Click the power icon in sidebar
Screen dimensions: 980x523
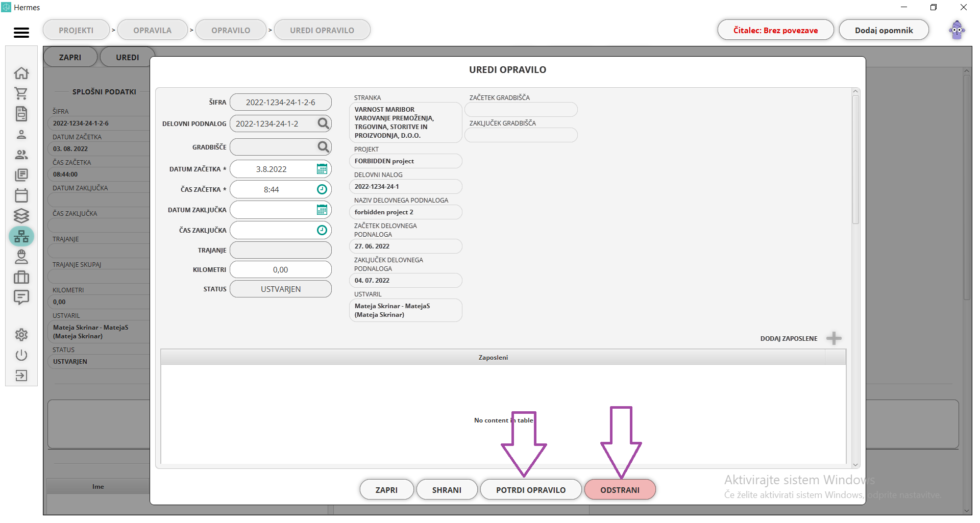[21, 355]
